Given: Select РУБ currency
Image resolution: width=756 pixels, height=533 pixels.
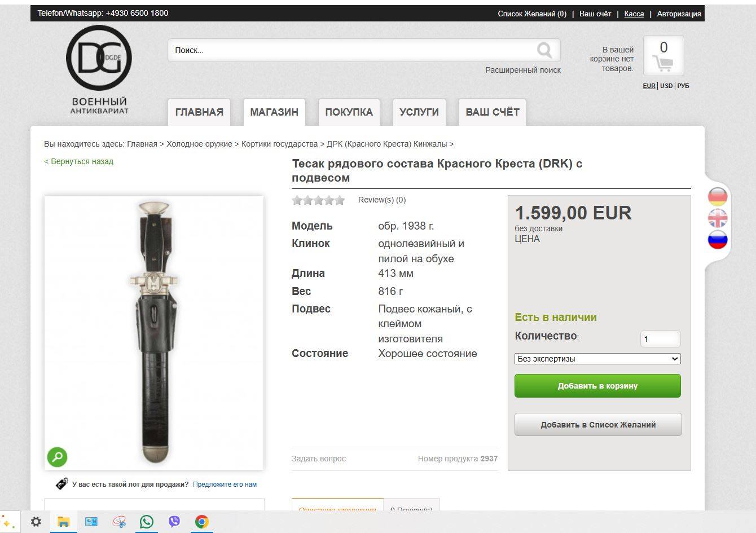Looking at the screenshot, I should coord(683,86).
